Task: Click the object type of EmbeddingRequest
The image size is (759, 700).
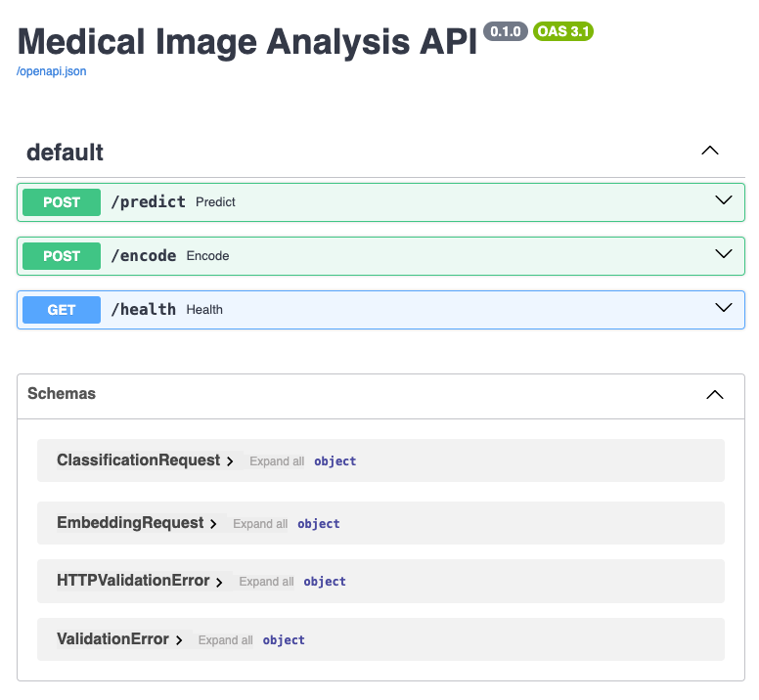Action: 319,524
